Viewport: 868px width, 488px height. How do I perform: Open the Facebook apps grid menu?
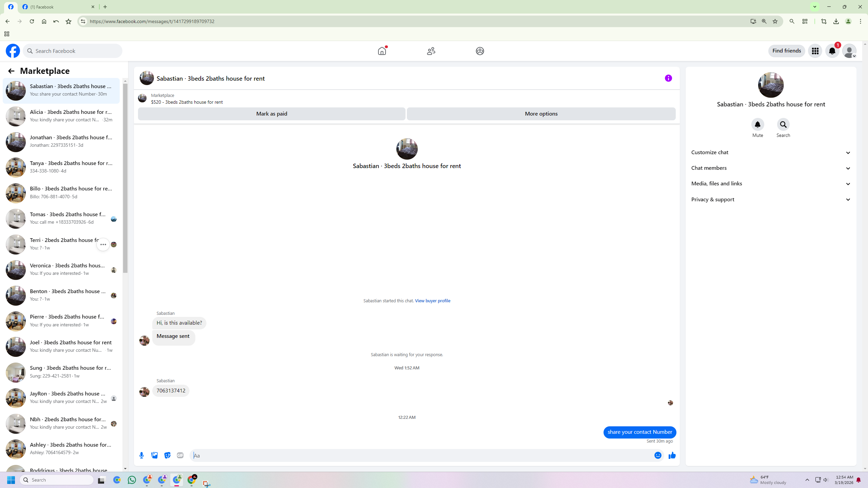815,51
